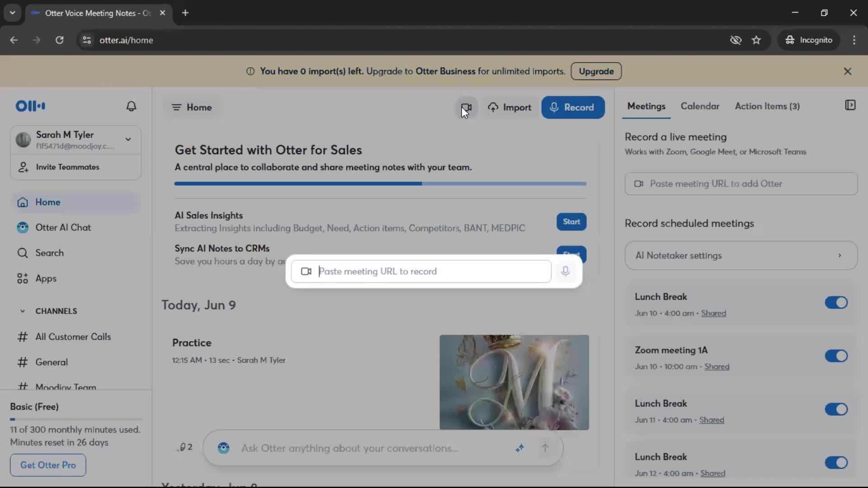Viewport: 868px width, 488px height.
Task: Click the tracking protection eye icon
Action: [x=736, y=40]
